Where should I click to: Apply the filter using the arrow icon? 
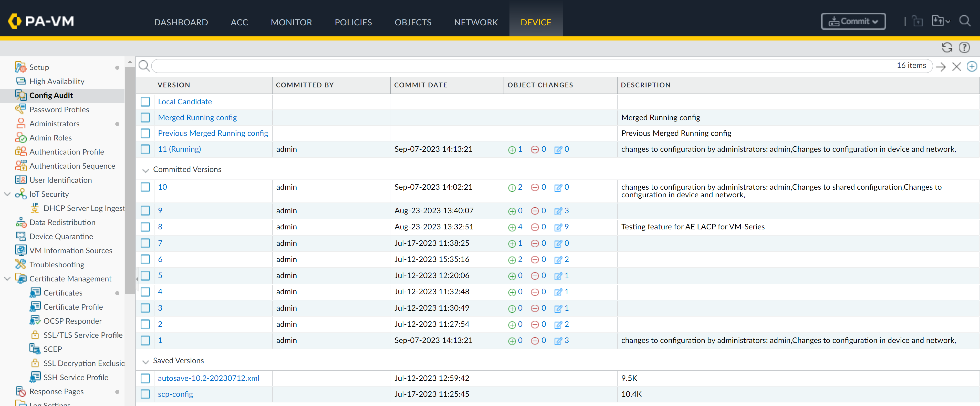point(941,67)
